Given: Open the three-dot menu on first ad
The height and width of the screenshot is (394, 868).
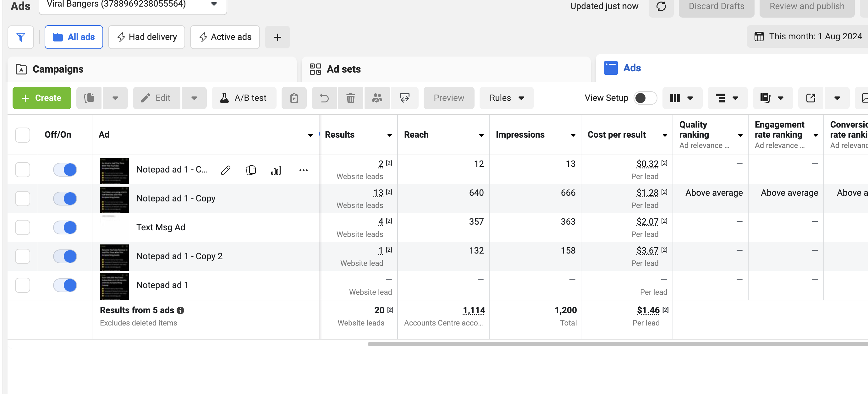Looking at the screenshot, I should 303,170.
